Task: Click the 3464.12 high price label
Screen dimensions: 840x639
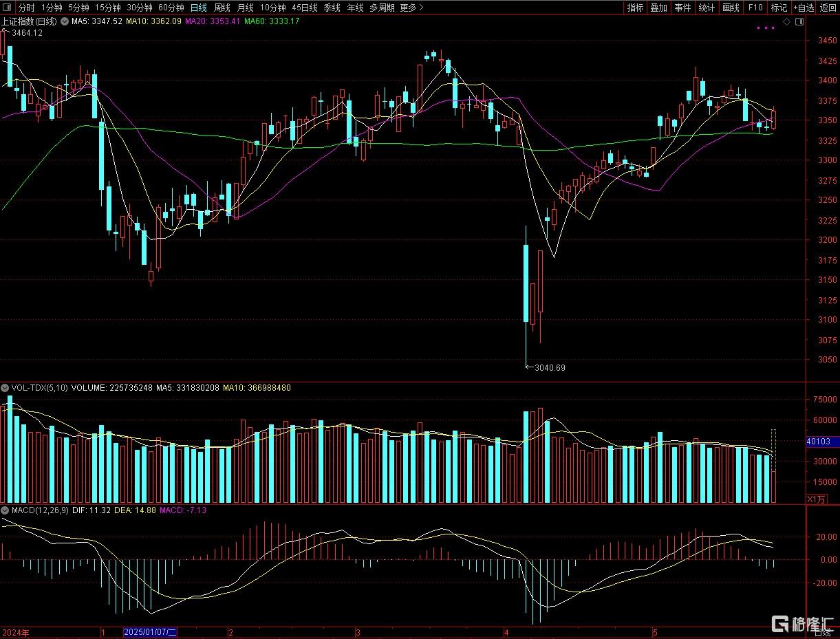Action: coord(28,32)
